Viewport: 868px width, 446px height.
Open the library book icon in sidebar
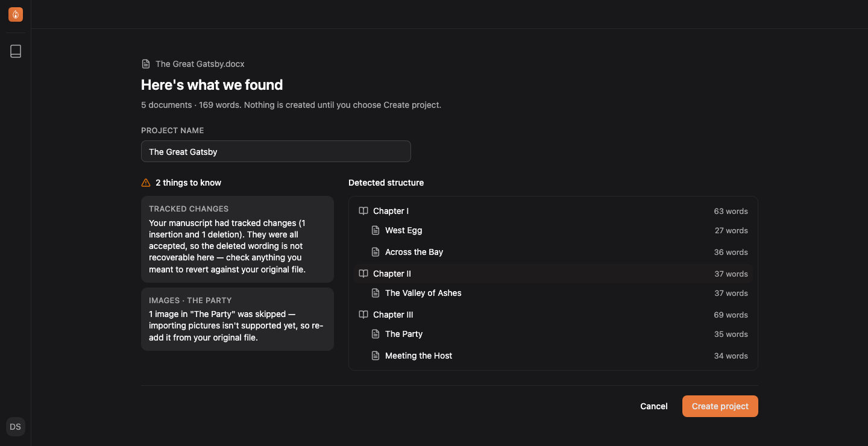[16, 51]
